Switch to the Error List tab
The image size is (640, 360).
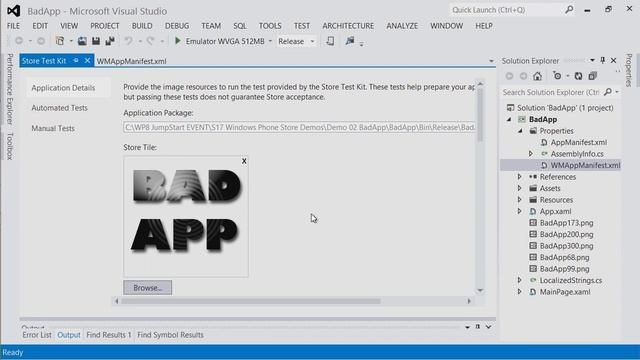[37, 335]
